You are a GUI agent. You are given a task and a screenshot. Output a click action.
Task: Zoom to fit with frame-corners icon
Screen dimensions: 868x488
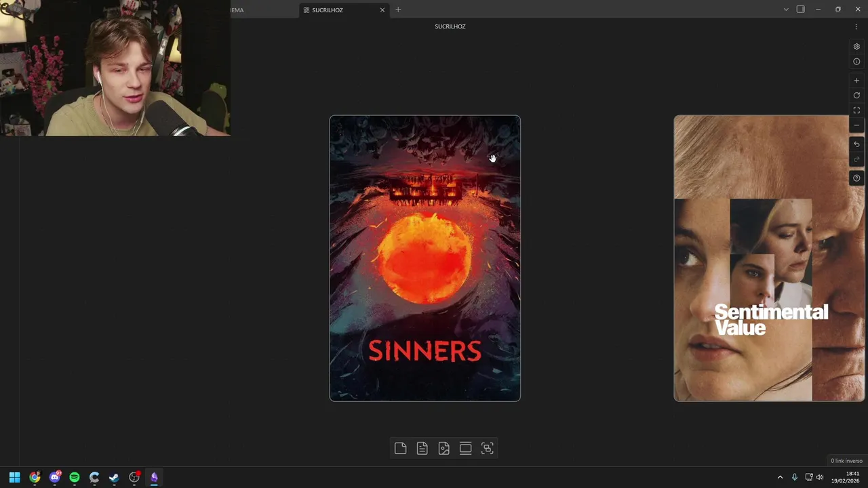856,110
